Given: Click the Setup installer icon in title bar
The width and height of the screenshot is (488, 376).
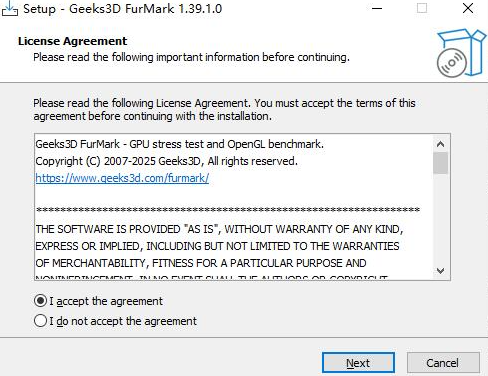Looking at the screenshot, I should (10, 8).
